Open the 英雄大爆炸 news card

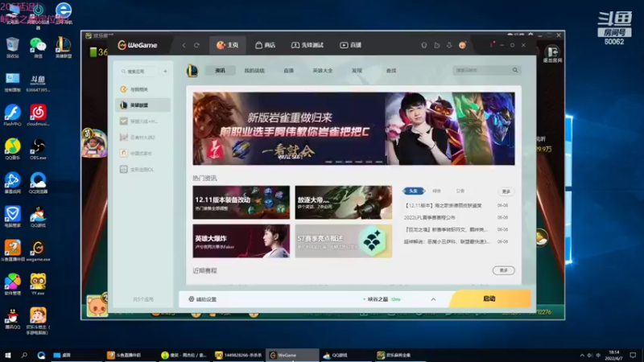click(x=241, y=241)
